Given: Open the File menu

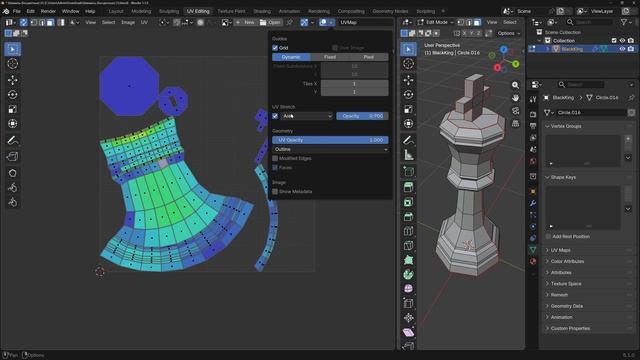Looking at the screenshot, I should pyautogui.click(x=16, y=11).
